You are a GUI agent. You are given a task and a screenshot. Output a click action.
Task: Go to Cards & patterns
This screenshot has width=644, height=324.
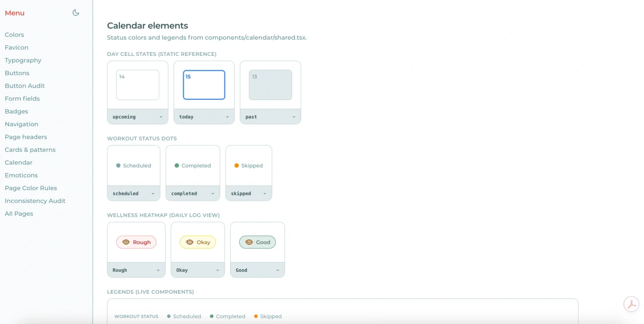click(x=30, y=150)
